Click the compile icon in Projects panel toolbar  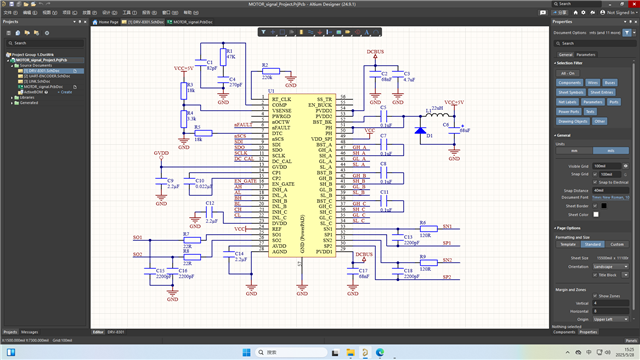click(18, 33)
